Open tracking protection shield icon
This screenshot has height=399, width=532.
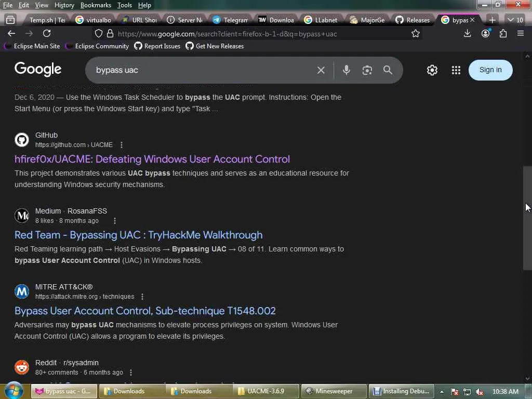pyautogui.click(x=98, y=34)
